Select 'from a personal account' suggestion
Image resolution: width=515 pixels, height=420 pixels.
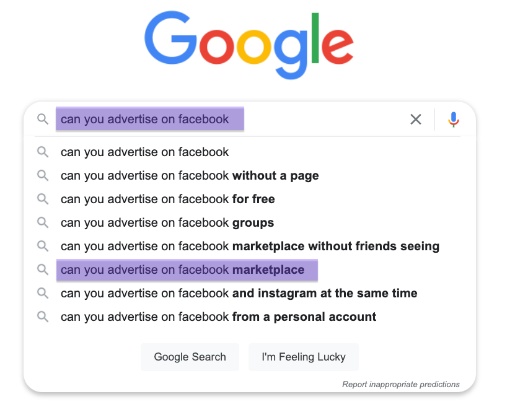[x=218, y=317]
